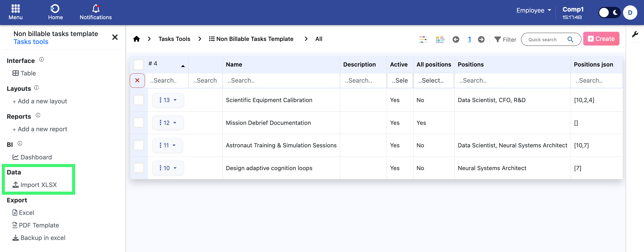Image resolution: width=644 pixels, height=252 pixels.
Task: Go to previous page arrow
Action: (456, 39)
